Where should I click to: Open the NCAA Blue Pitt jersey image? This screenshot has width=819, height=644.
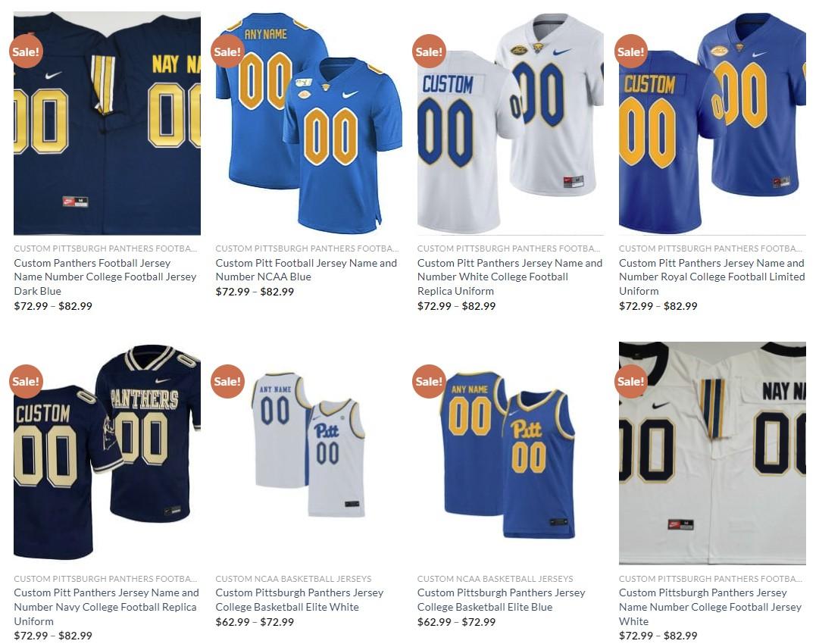tap(308, 123)
